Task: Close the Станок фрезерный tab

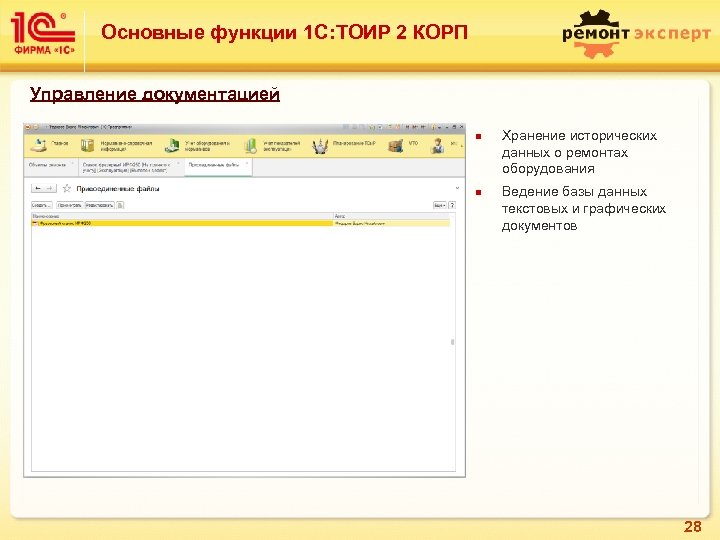Action: coord(179,163)
